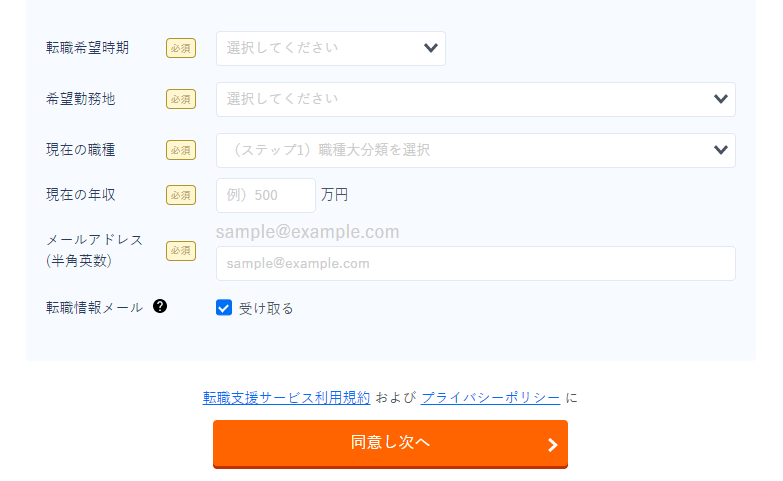Click chevron of 転職希望時期 dropdown
This screenshot has width=783, height=481.
(x=431, y=48)
